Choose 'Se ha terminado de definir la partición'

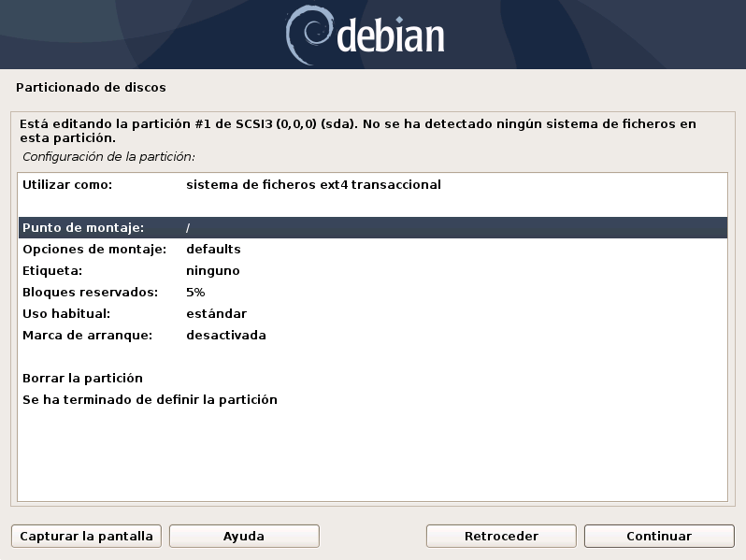click(x=150, y=400)
